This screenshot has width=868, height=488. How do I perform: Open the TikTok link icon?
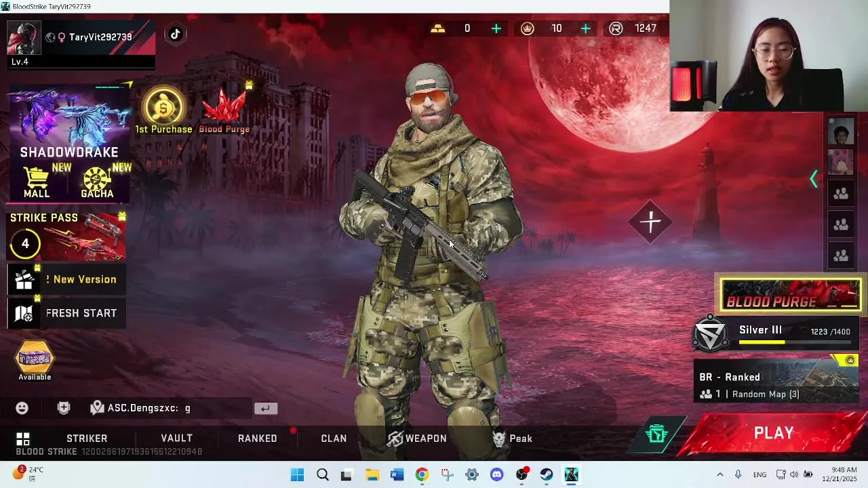(x=176, y=35)
